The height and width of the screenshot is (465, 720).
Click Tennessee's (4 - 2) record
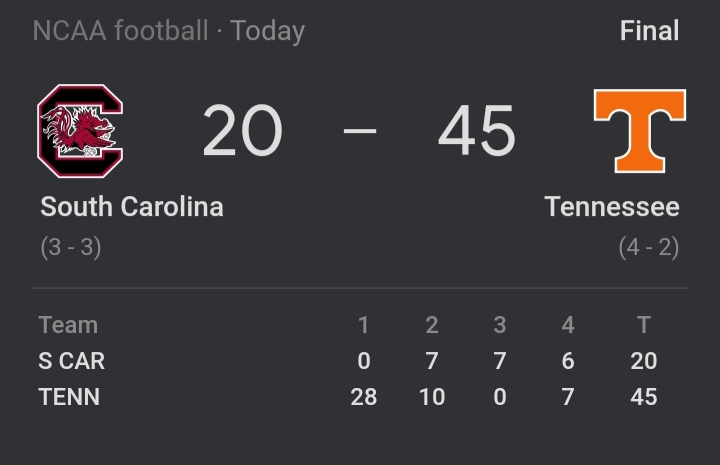coord(649,246)
